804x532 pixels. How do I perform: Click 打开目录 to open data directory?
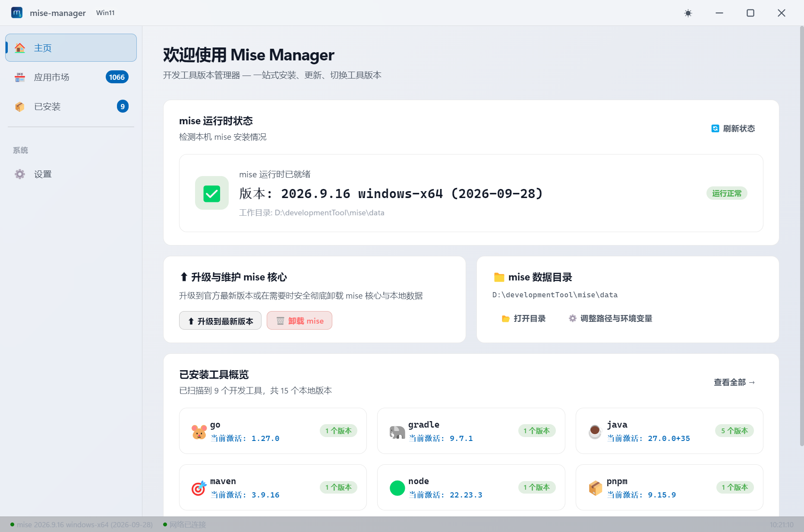(523, 318)
